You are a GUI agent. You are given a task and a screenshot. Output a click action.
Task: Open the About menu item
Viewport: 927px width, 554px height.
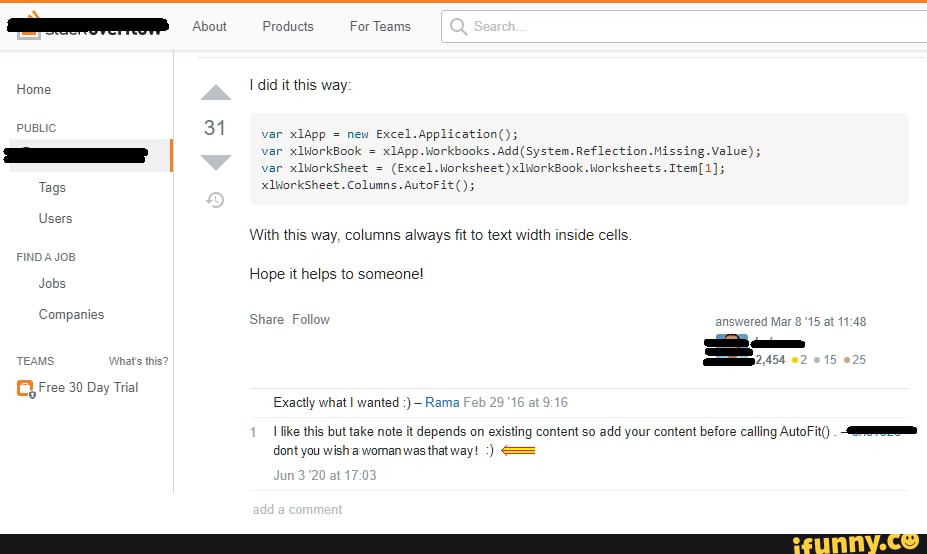click(209, 27)
